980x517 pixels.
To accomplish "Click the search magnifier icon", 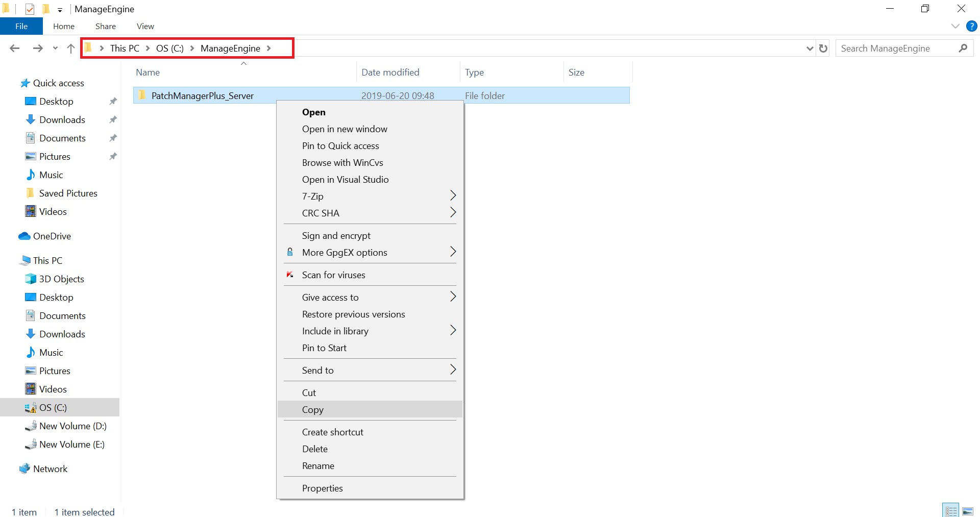I will (963, 48).
